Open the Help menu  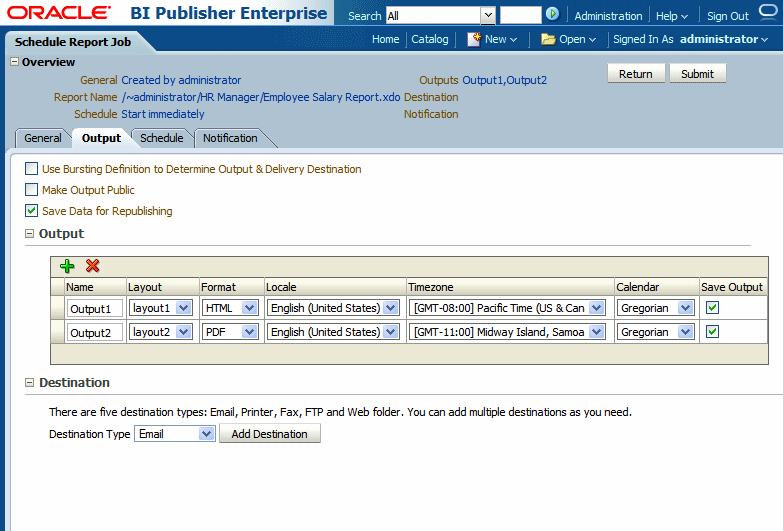(x=672, y=16)
